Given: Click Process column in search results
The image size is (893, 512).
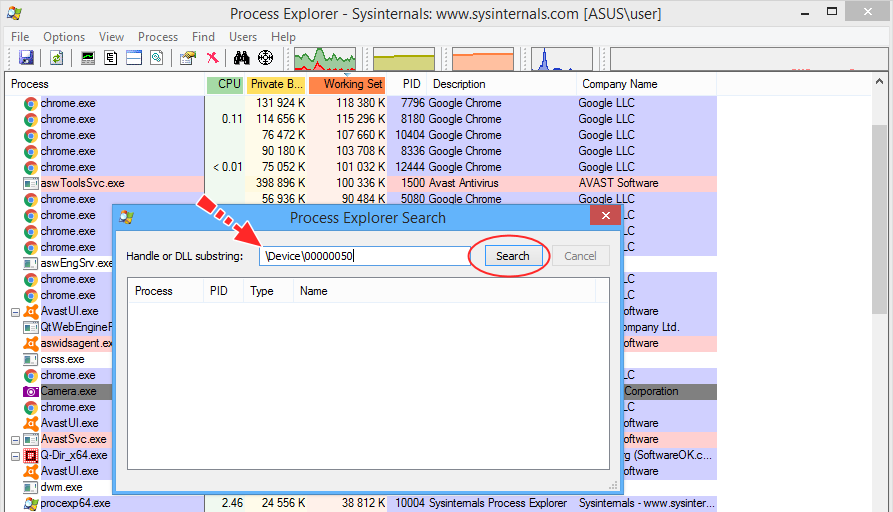Looking at the screenshot, I should [165, 291].
